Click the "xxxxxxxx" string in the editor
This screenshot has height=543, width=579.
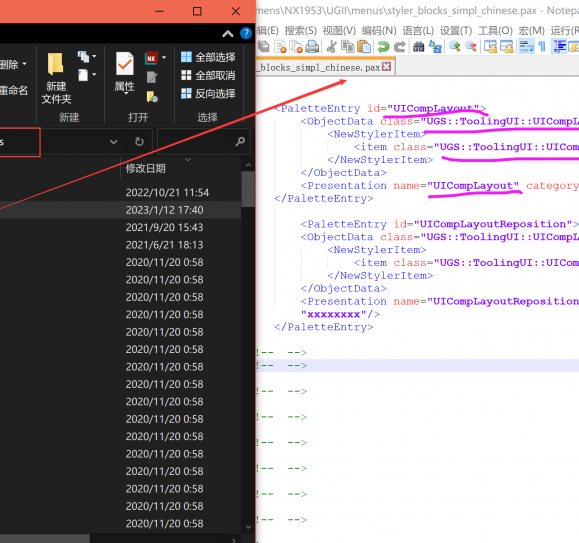[333, 314]
